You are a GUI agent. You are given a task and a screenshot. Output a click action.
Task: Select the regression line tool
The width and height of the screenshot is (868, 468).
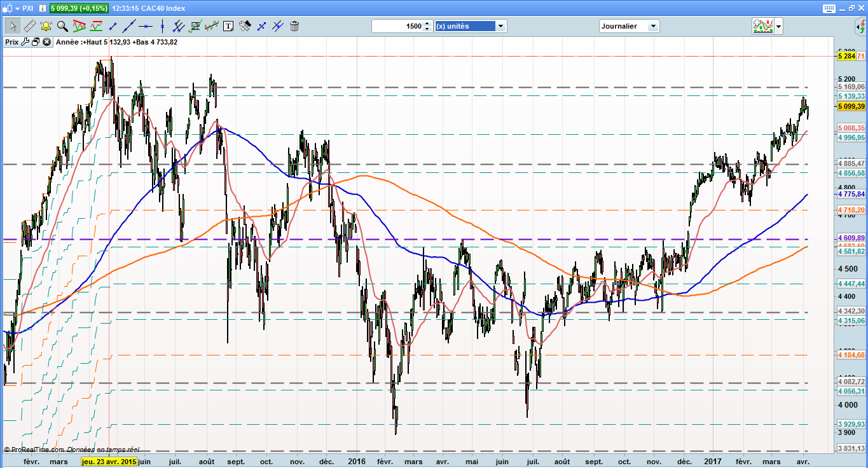(x=212, y=26)
